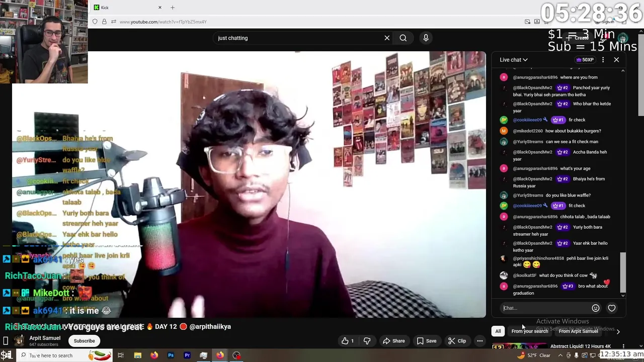Select the 'From your search' chip
Image resolution: width=644 pixels, height=362 pixels.
[x=530, y=331]
